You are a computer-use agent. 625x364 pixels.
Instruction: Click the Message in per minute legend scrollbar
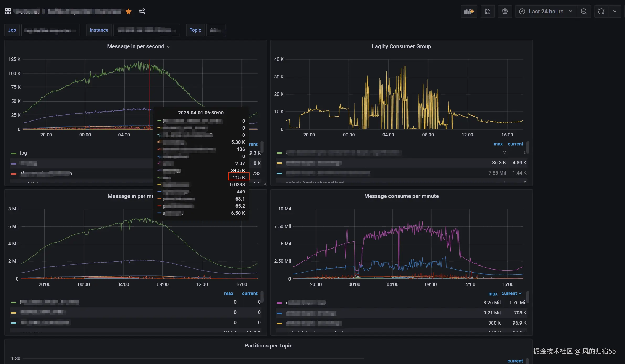coord(262,297)
